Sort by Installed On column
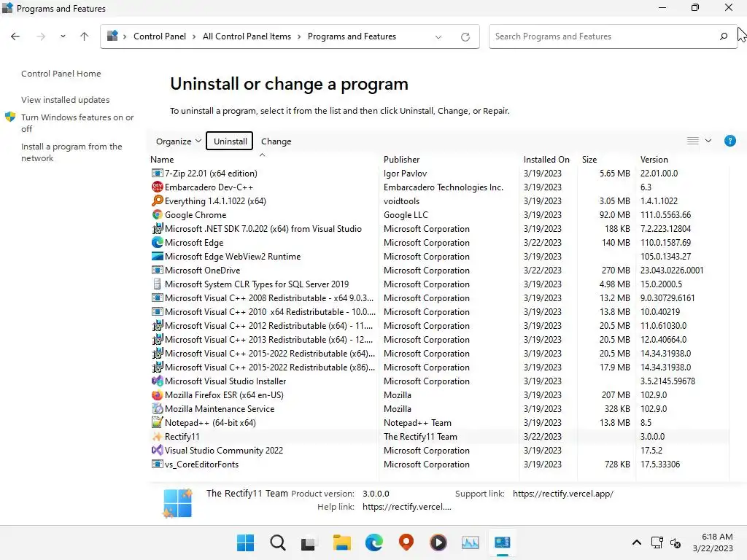The image size is (747, 560). pyautogui.click(x=546, y=160)
